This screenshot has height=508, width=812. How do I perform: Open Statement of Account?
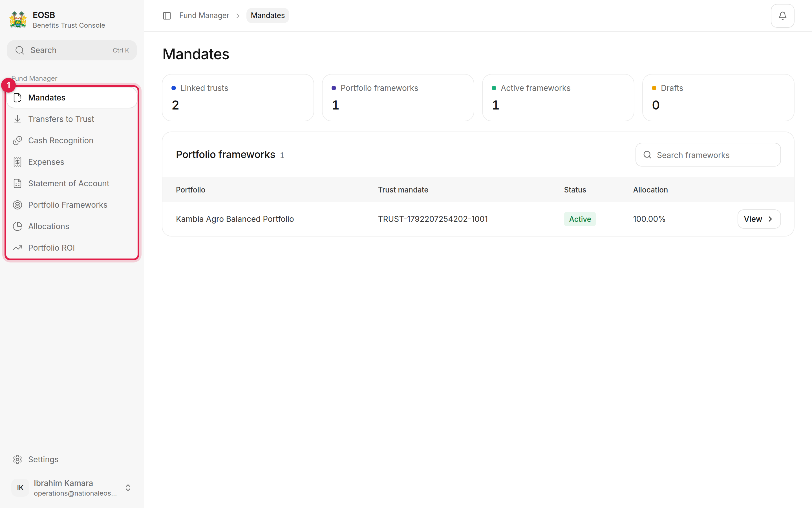pos(72,183)
